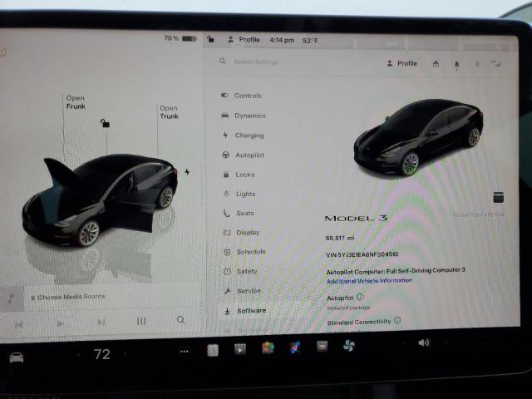
Task: Go to Display settings
Action: 241,233
